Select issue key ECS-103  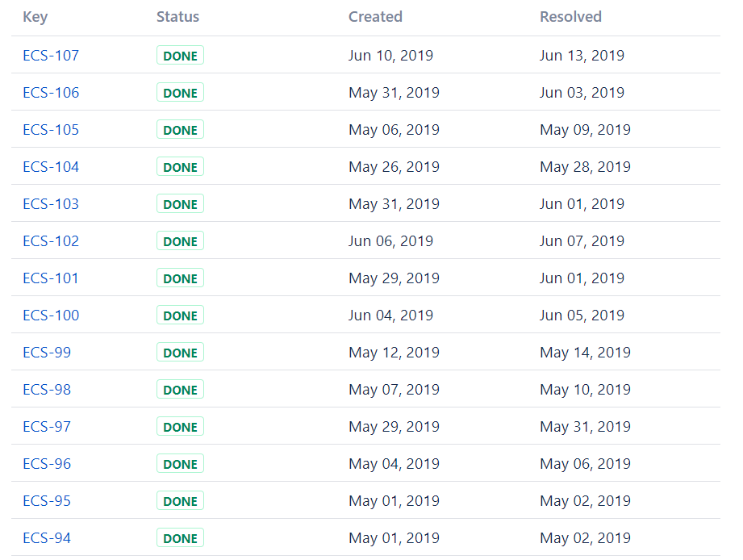tap(51, 204)
